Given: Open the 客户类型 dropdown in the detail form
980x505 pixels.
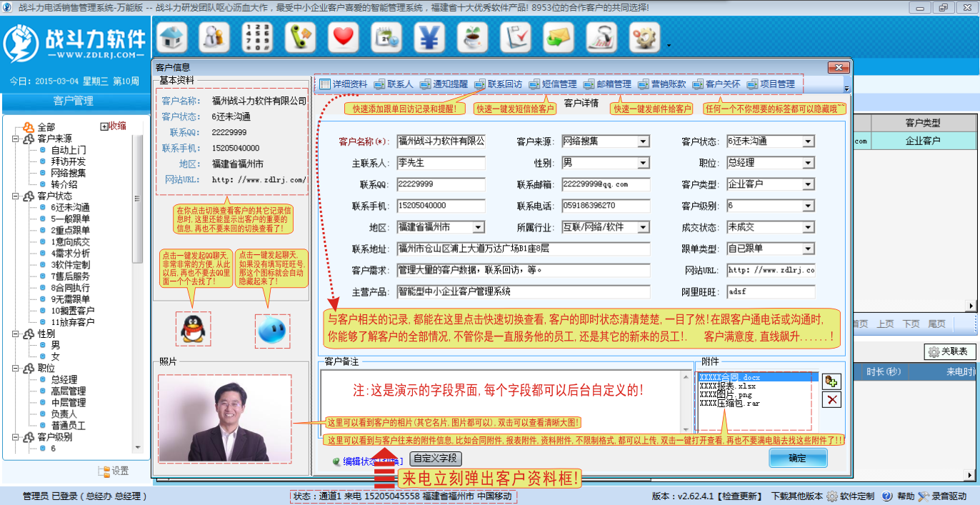Looking at the screenshot, I should tap(809, 184).
